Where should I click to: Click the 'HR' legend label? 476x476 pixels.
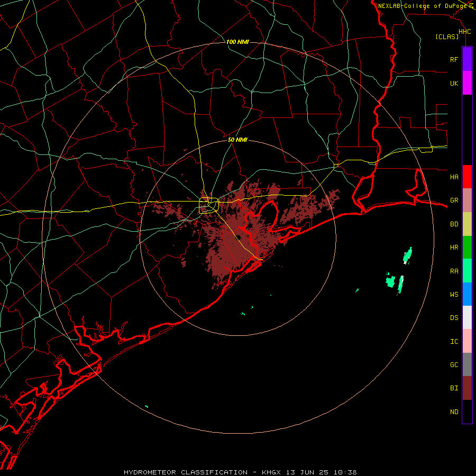point(454,248)
